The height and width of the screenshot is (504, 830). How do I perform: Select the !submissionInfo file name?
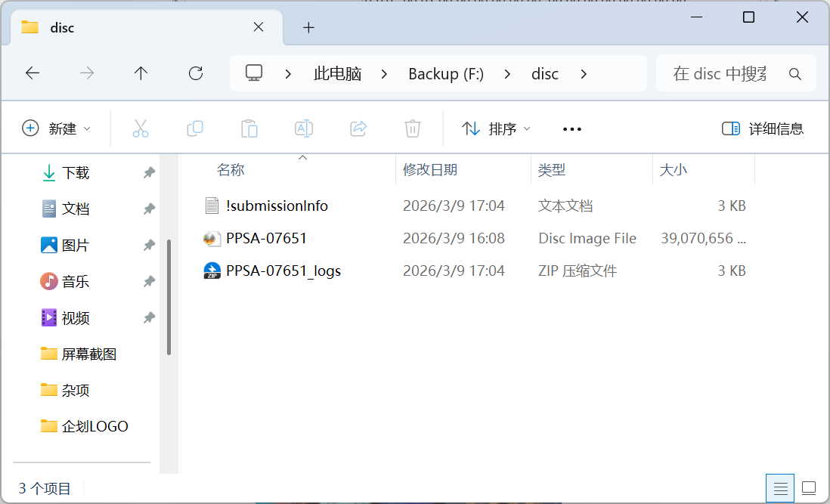click(277, 206)
